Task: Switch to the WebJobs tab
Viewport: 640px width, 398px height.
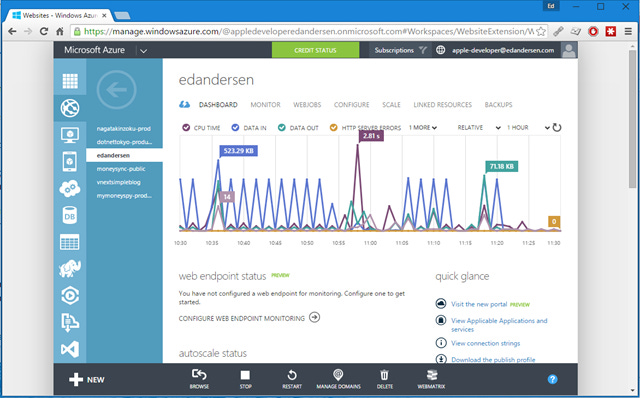Action: [307, 105]
